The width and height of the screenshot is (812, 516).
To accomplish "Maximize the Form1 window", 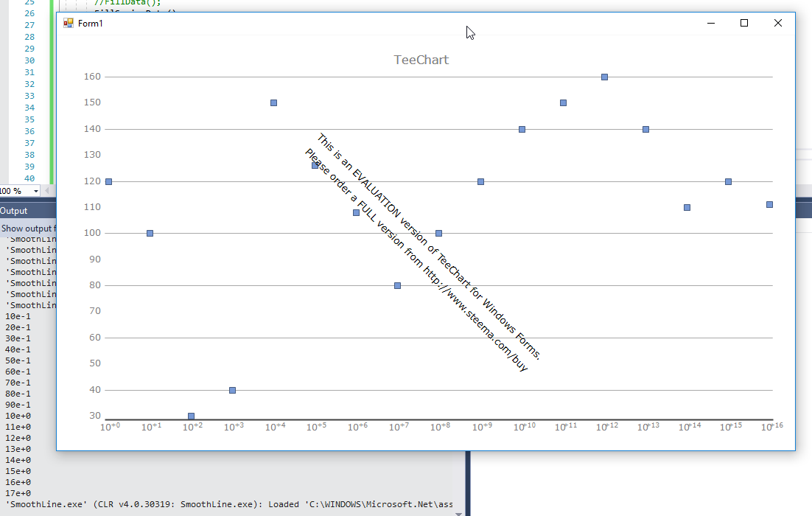I will (744, 24).
